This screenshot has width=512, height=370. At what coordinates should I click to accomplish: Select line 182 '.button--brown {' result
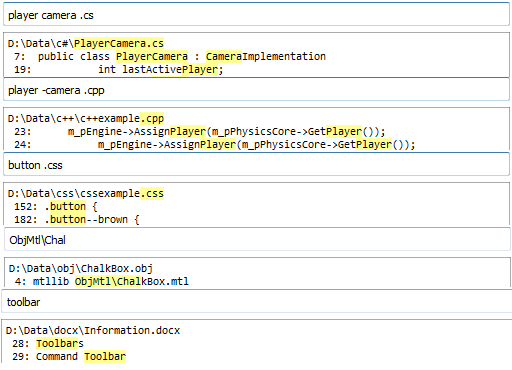click(77, 220)
